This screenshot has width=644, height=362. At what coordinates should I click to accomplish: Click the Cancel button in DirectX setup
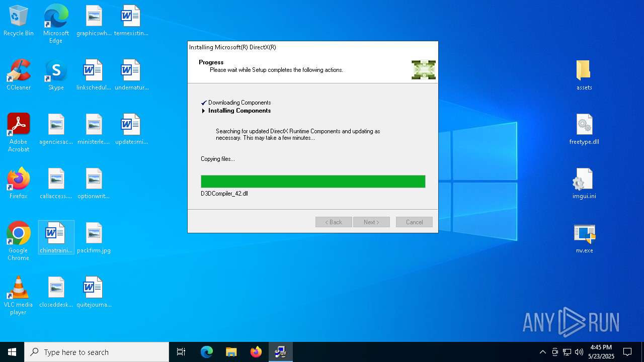point(414,222)
